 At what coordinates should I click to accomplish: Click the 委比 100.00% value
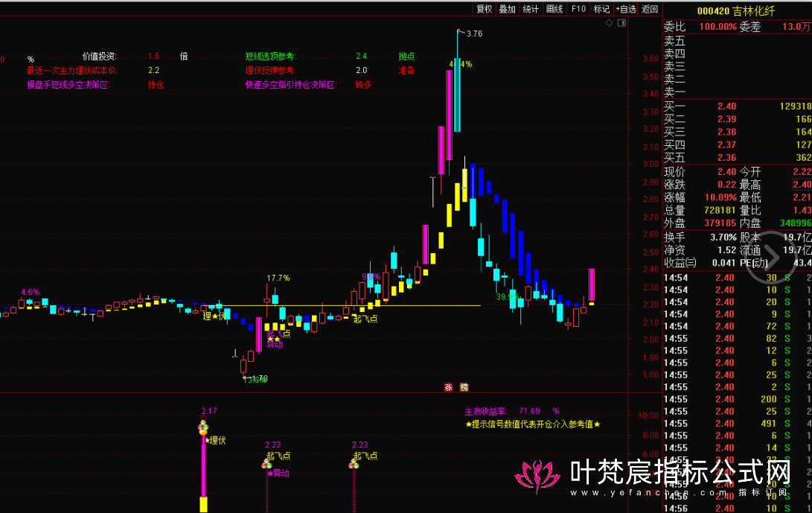click(717, 26)
